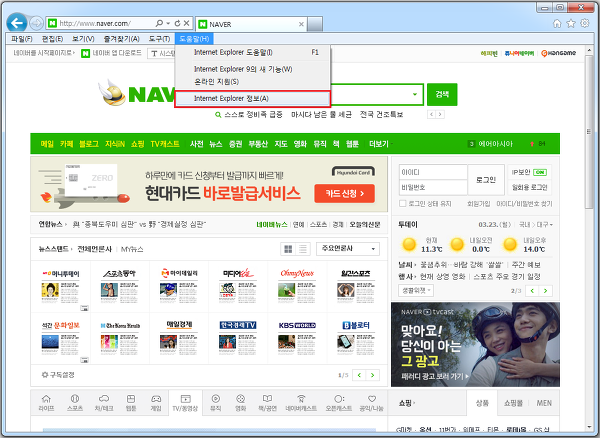Click the 비밀번호 input field

pos(433,187)
